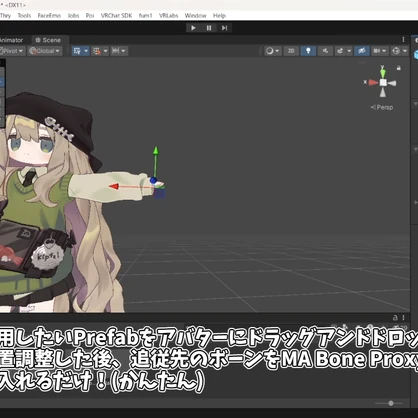Toggle grid snapping magnet icon
Screen dimensions: 418x418
(x=97, y=51)
